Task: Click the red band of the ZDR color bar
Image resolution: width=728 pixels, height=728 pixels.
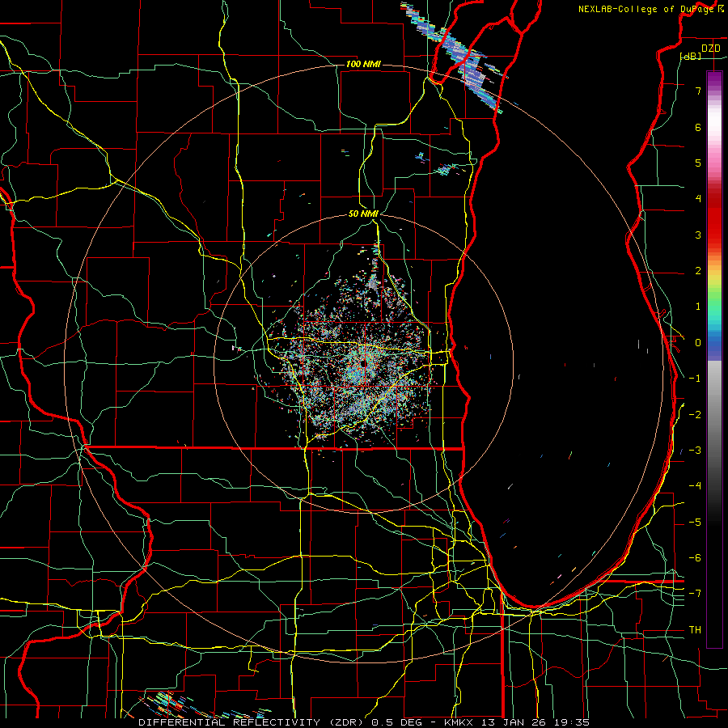Action: coord(714,218)
